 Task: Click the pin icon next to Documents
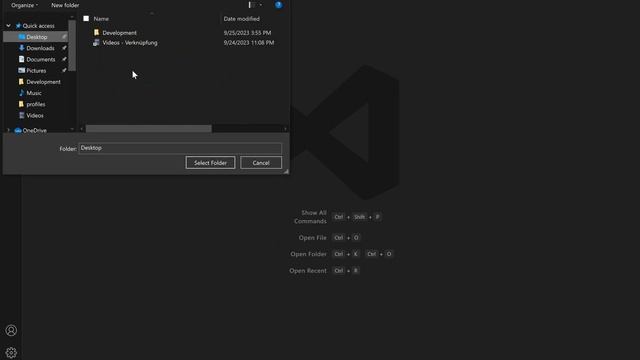pyautogui.click(x=64, y=59)
